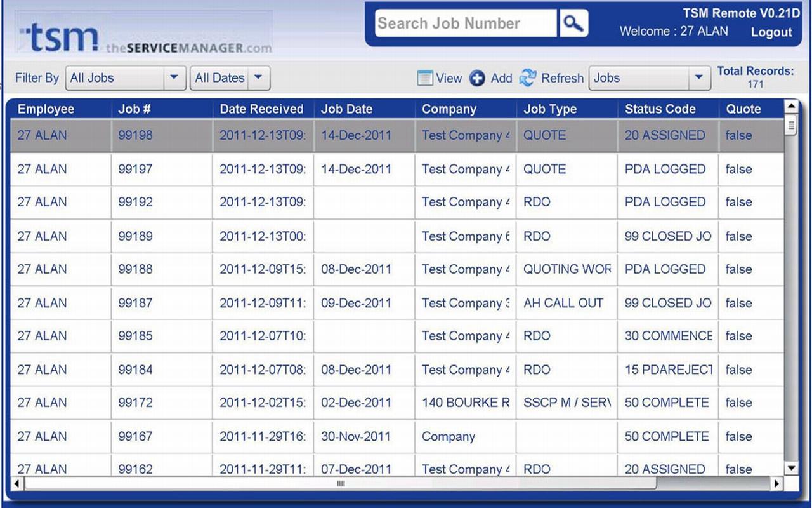Log out using the Logout link
Viewport: 812px width, 508px height.
click(771, 32)
